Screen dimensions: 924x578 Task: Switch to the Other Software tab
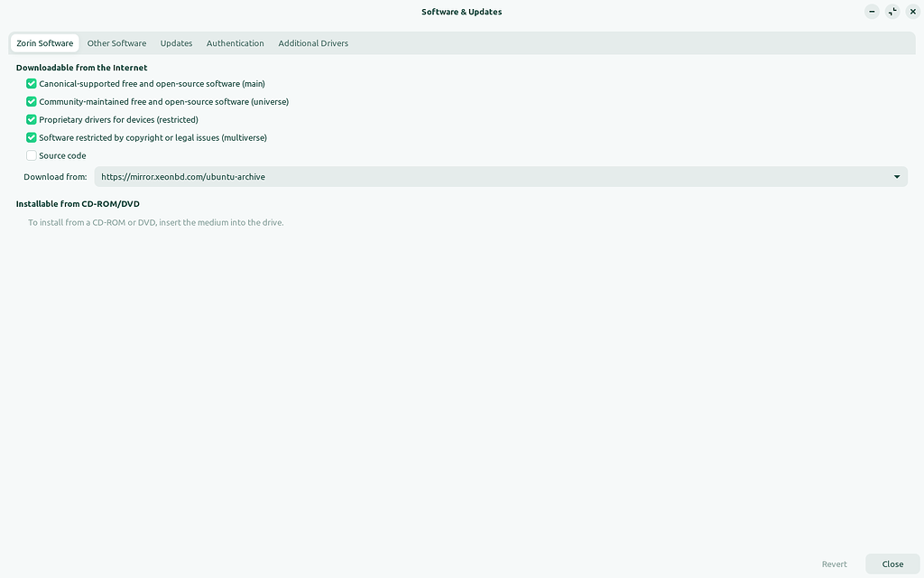(x=116, y=43)
